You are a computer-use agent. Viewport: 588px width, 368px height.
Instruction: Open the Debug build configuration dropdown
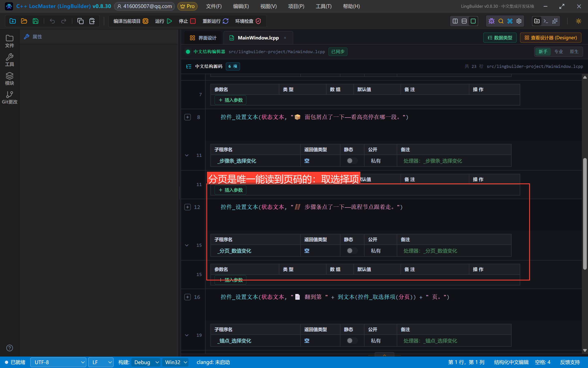(146, 362)
